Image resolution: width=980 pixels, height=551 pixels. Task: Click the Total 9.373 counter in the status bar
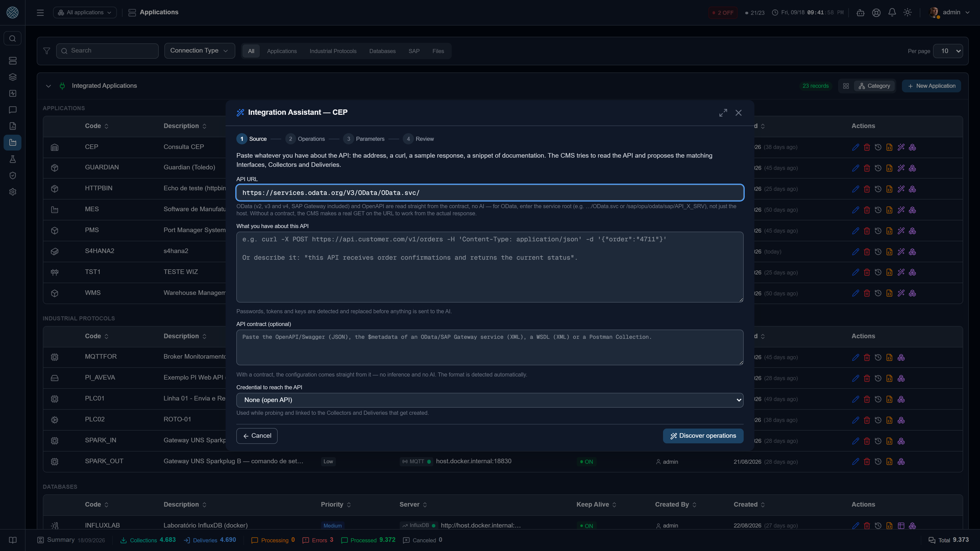click(949, 540)
